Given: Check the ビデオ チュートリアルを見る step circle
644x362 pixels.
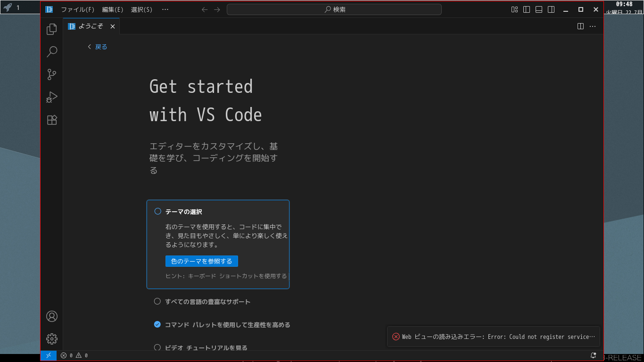Looking at the screenshot, I should [157, 347].
